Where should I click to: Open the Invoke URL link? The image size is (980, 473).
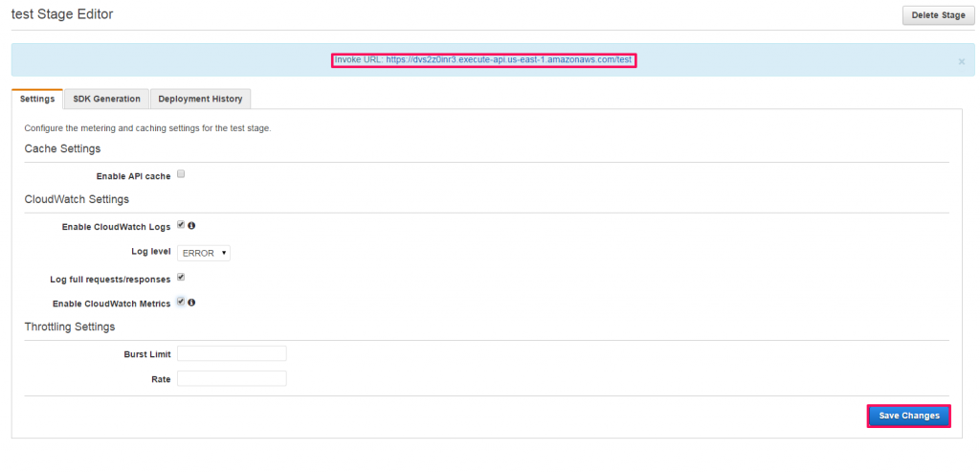(509, 60)
